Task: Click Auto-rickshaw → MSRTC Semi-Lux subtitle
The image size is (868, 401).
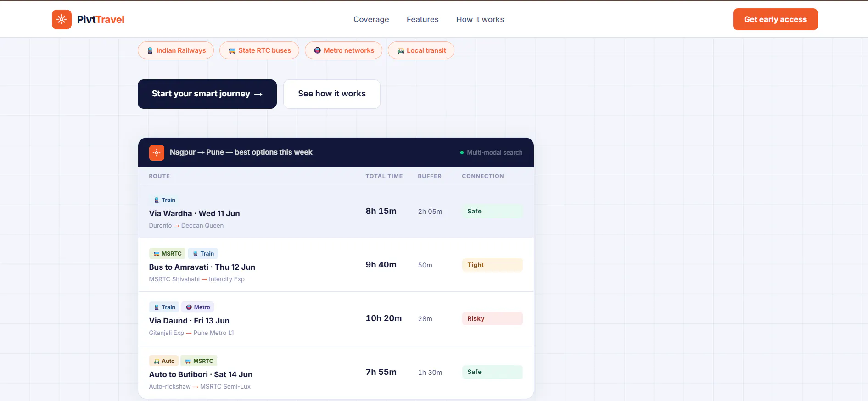Action: click(x=200, y=387)
